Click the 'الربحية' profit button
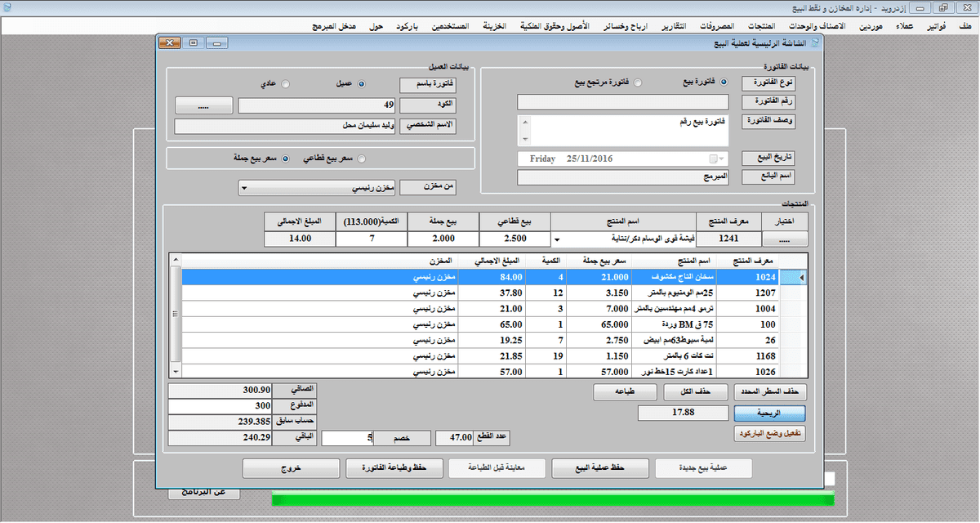The height and width of the screenshot is (523, 980). pos(769,413)
